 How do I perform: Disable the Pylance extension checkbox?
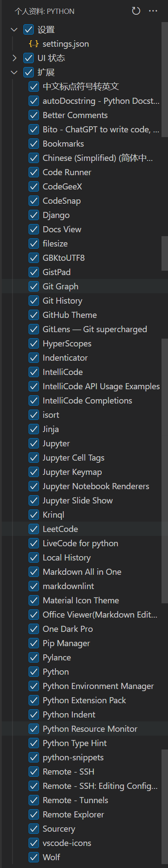pyautogui.click(x=34, y=657)
